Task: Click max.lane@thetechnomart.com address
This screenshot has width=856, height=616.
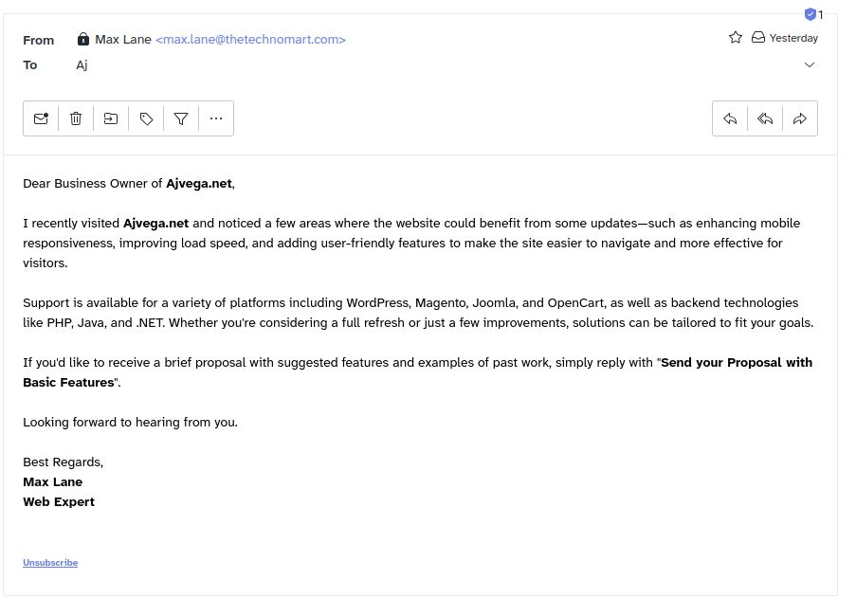Action: tap(249, 40)
